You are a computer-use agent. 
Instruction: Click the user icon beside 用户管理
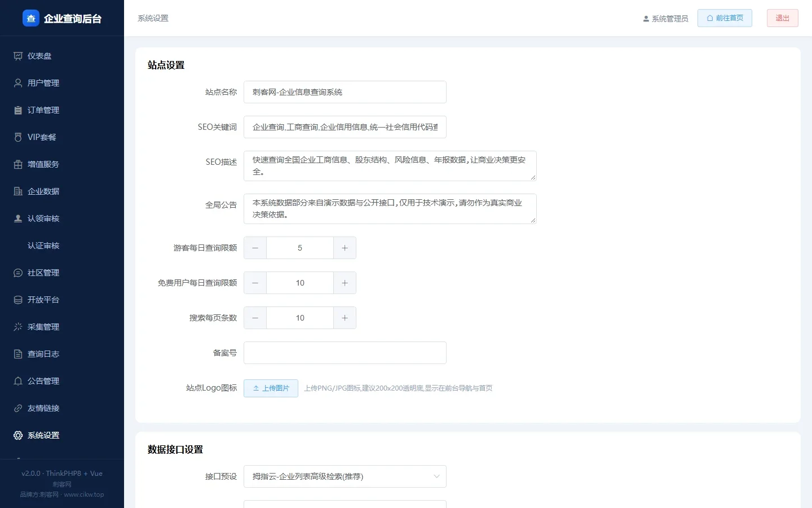click(18, 83)
